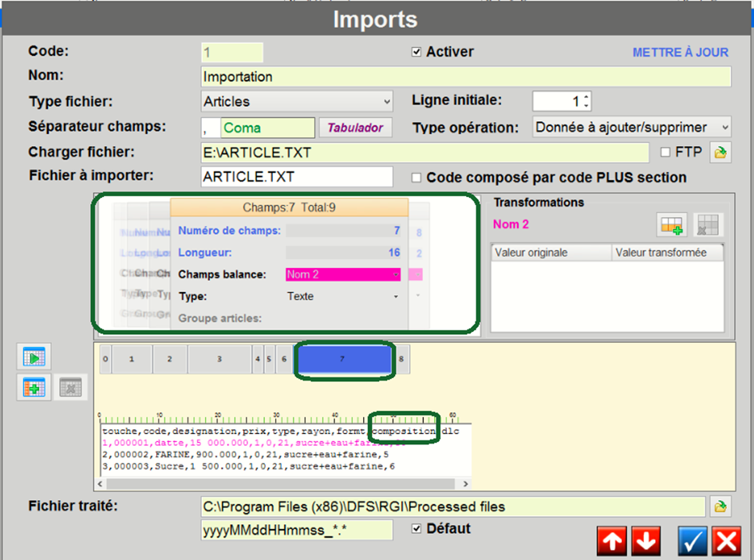This screenshot has height=560, width=754.
Task: Cancel with the red X button
Action: click(x=726, y=541)
